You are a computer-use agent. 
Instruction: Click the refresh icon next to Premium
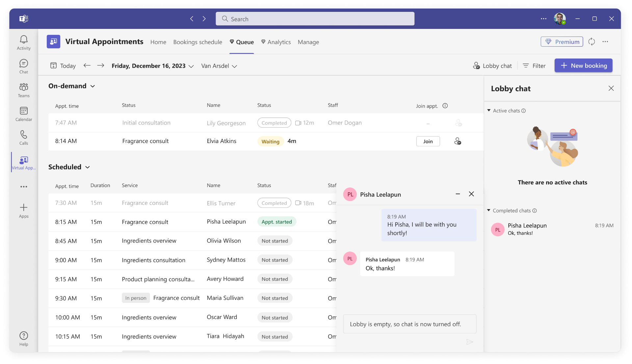point(592,42)
